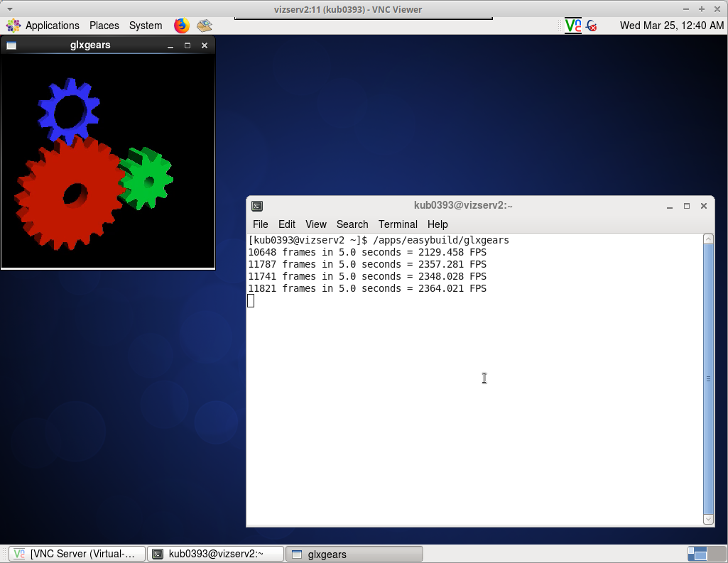Click the Applications menu foot icon
Screen dimensions: 728x563
(13, 26)
